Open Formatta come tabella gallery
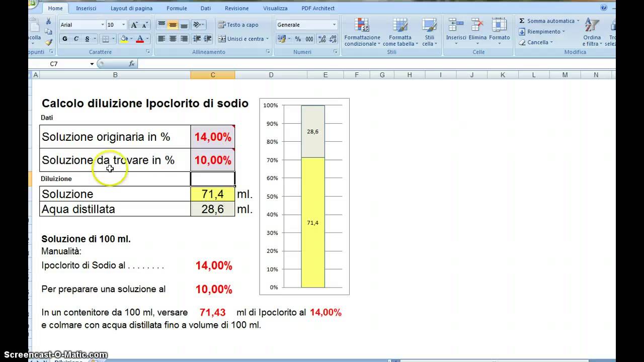The image size is (644, 362). pyautogui.click(x=400, y=32)
